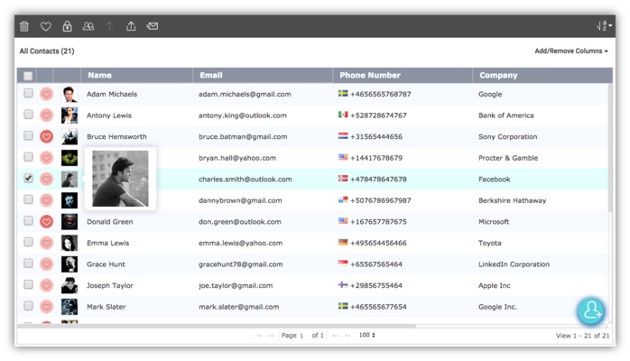Click Antony Lewis avatar thumbnail
The height and width of the screenshot is (361, 630).
pyautogui.click(x=70, y=115)
